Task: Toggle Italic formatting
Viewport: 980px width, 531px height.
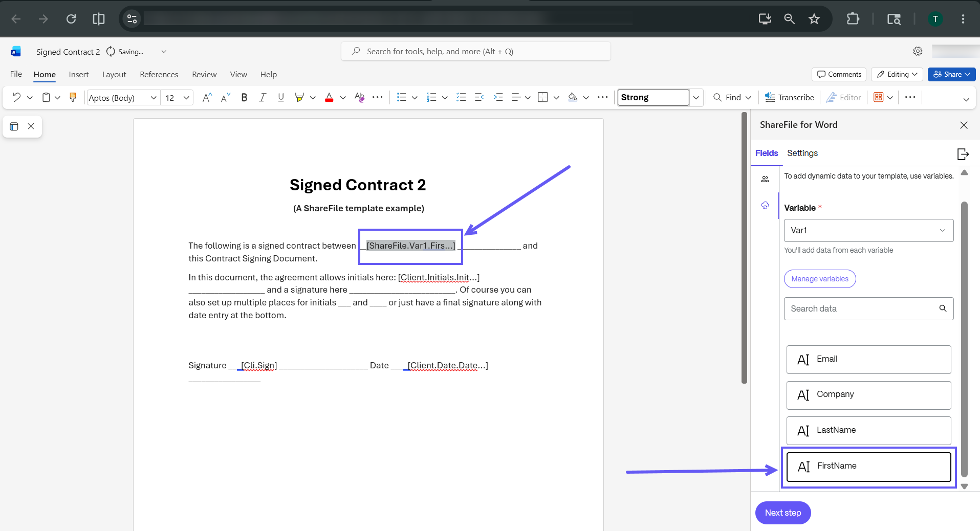Action: (263, 97)
